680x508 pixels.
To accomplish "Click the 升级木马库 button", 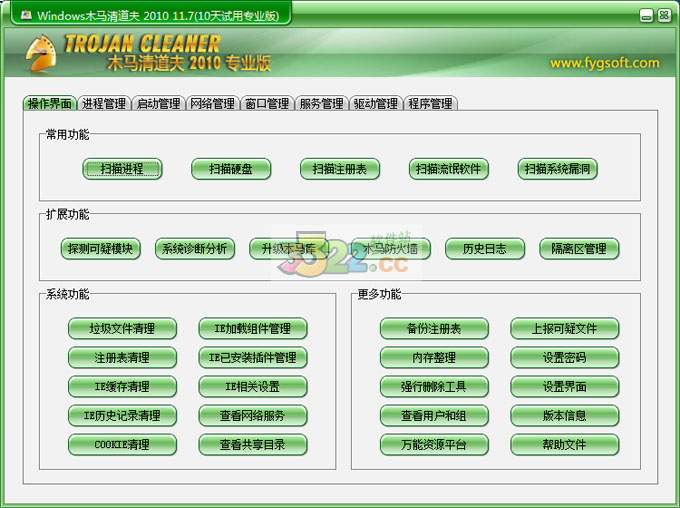I will point(289,249).
